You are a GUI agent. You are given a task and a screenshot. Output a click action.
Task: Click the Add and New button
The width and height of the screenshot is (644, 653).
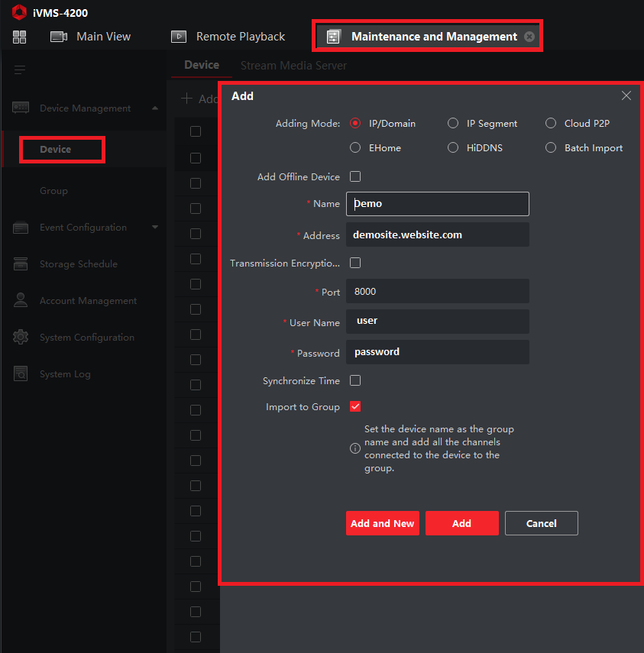pyautogui.click(x=382, y=523)
